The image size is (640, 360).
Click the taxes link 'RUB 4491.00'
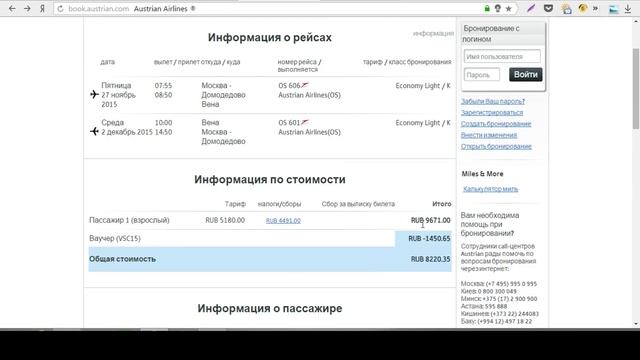click(x=283, y=220)
